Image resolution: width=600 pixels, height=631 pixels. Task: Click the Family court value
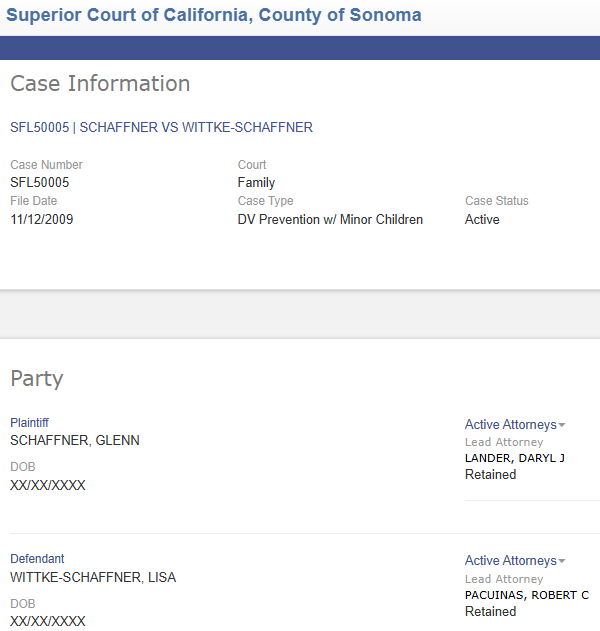click(256, 182)
